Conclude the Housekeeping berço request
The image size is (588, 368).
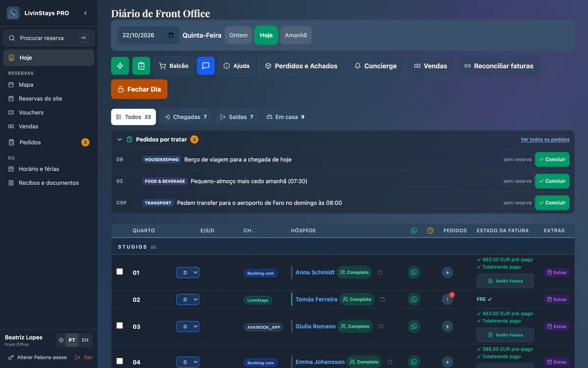pos(552,159)
